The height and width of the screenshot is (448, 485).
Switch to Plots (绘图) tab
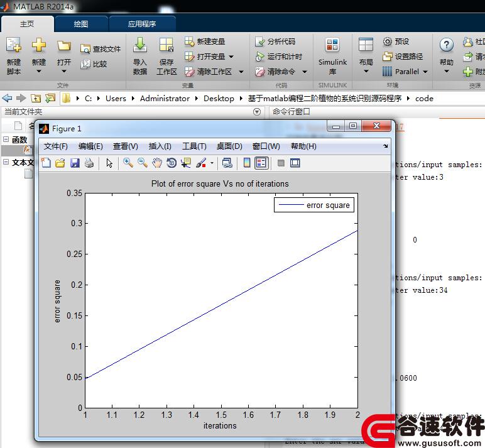(81, 24)
